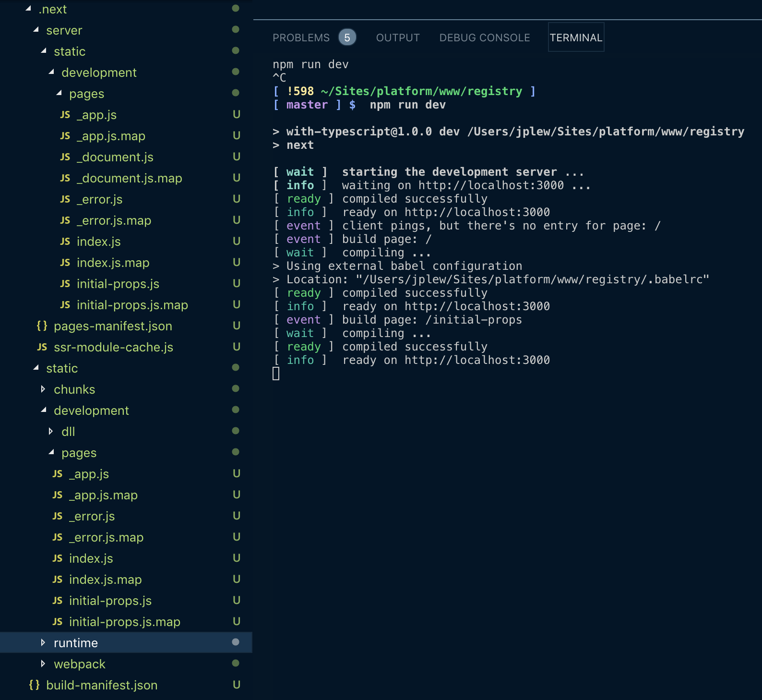762x700 pixels.
Task: Click the terminal cursor block
Action: [276, 374]
